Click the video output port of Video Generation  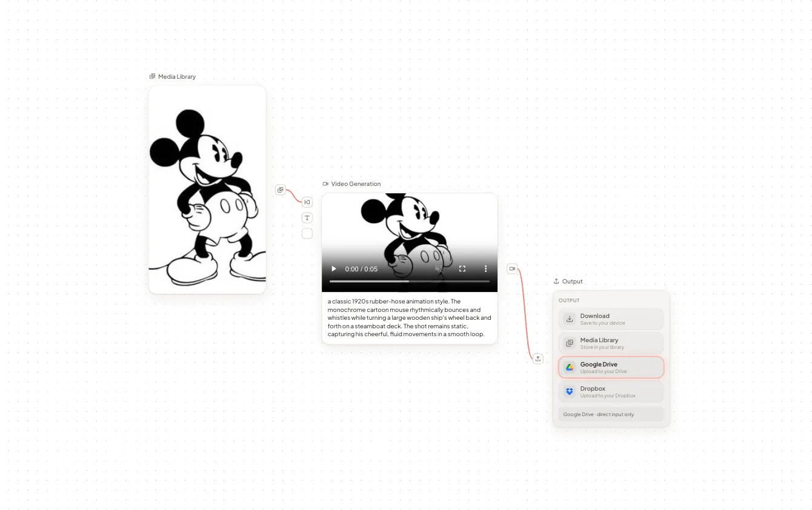click(512, 268)
